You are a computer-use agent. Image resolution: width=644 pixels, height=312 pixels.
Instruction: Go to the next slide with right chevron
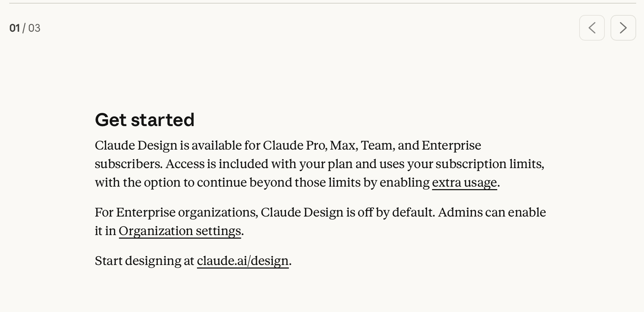[623, 28]
